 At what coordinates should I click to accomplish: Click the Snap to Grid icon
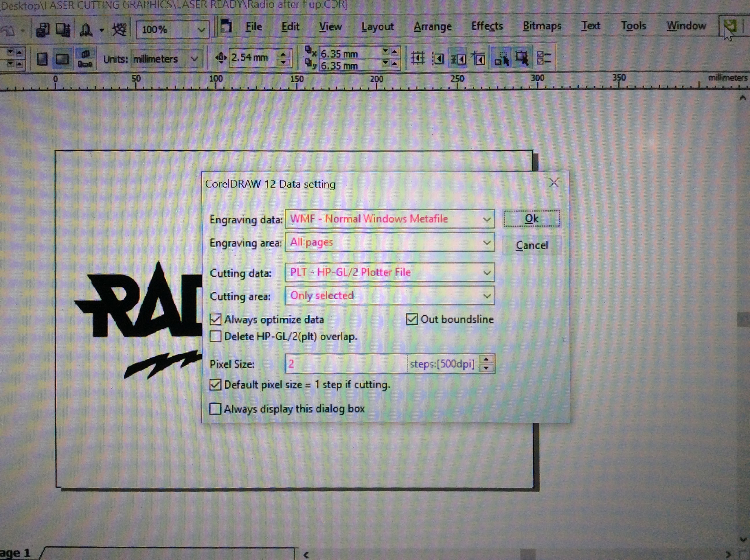click(x=417, y=58)
